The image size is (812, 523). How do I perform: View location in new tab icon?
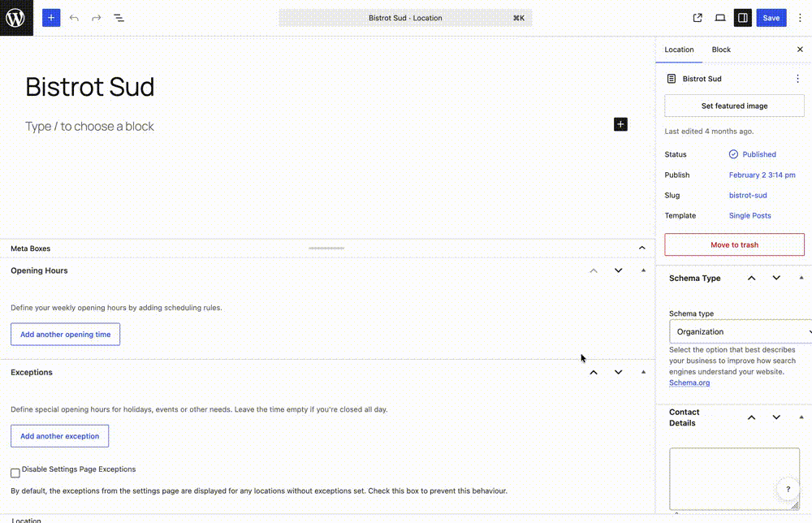tap(698, 18)
